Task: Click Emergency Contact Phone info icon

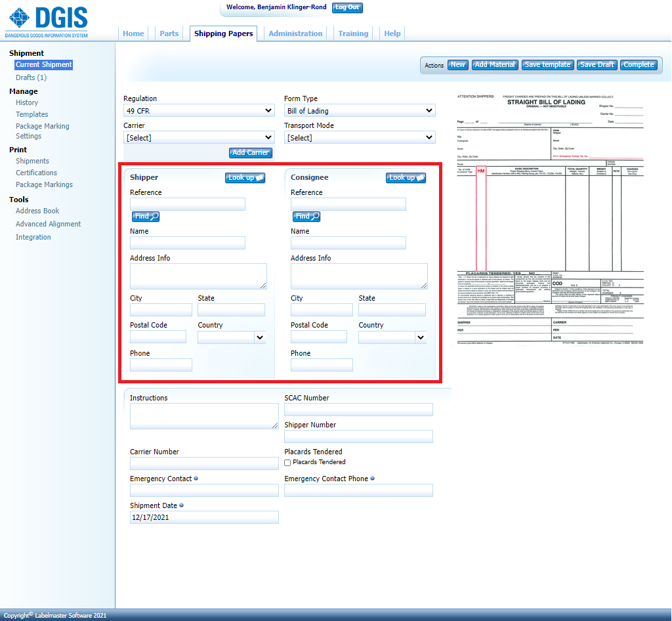Action: pyautogui.click(x=372, y=479)
